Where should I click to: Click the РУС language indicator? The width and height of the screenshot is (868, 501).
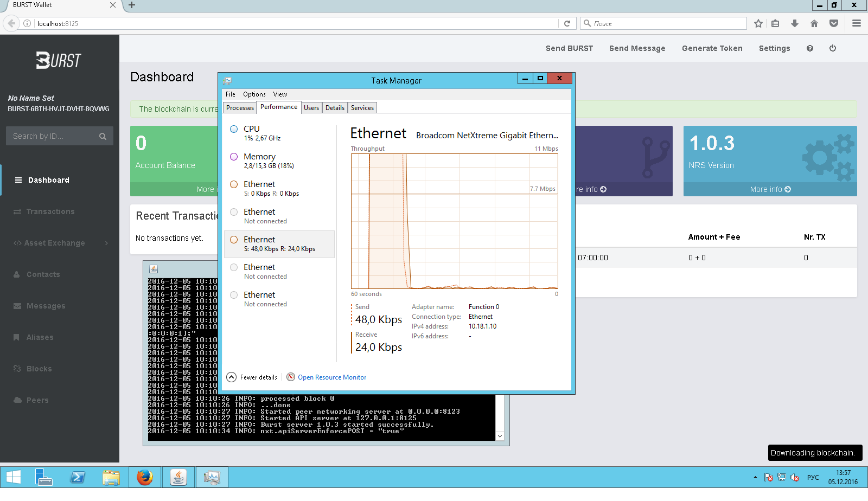tap(813, 477)
